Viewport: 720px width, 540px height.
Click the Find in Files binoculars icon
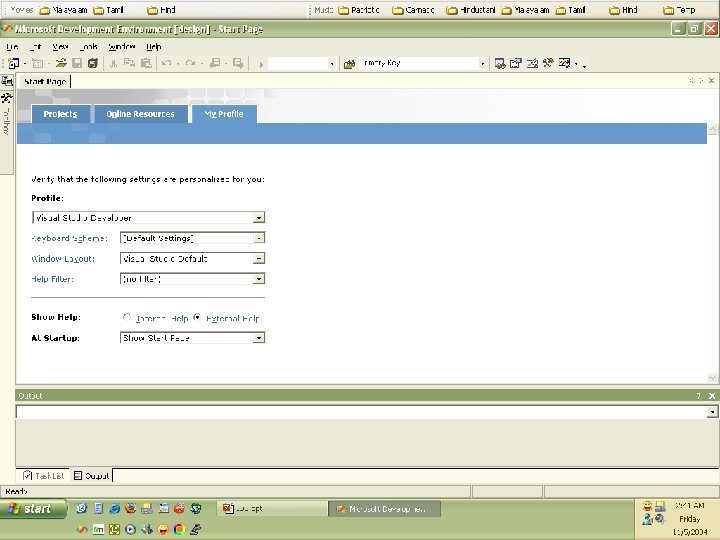coord(349,64)
